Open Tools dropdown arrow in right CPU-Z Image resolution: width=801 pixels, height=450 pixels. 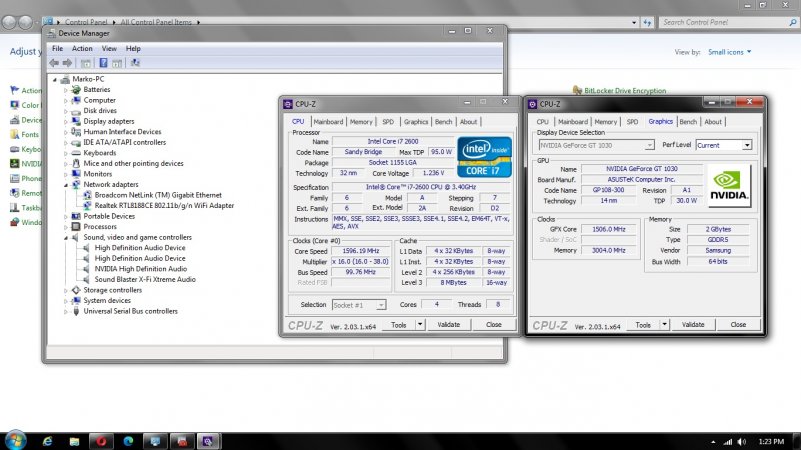pyautogui.click(x=664, y=324)
